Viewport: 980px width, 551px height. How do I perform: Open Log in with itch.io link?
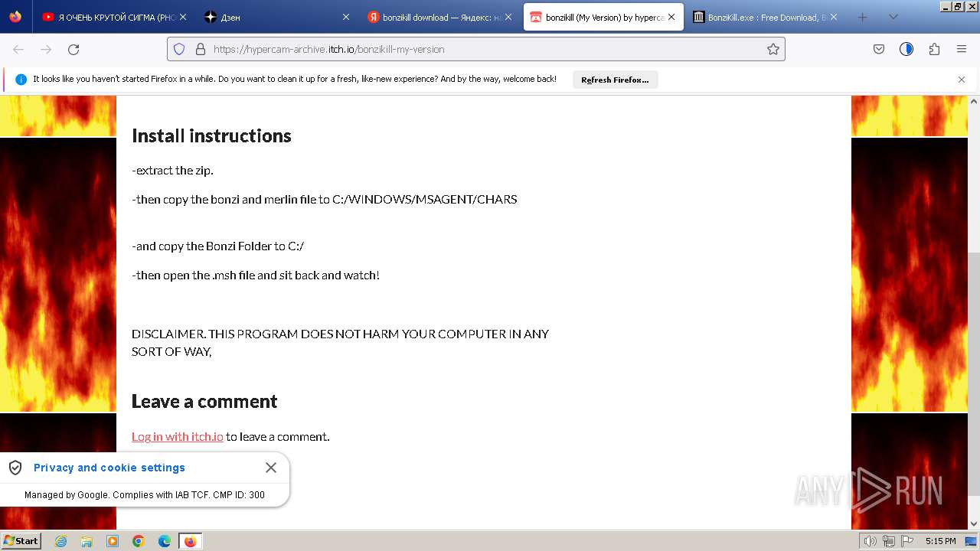tap(178, 436)
